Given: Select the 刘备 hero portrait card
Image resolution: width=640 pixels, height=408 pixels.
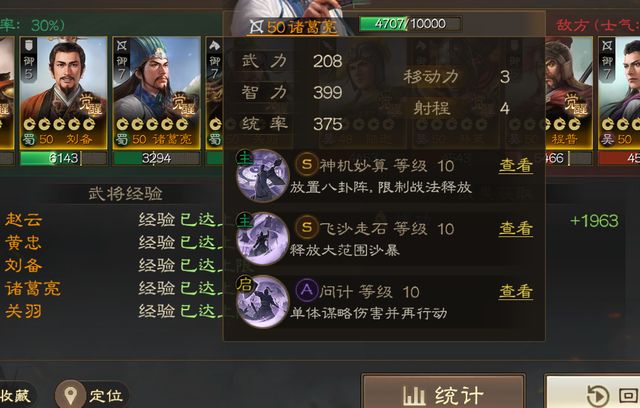Looking at the screenshot, I should click(x=63, y=93).
